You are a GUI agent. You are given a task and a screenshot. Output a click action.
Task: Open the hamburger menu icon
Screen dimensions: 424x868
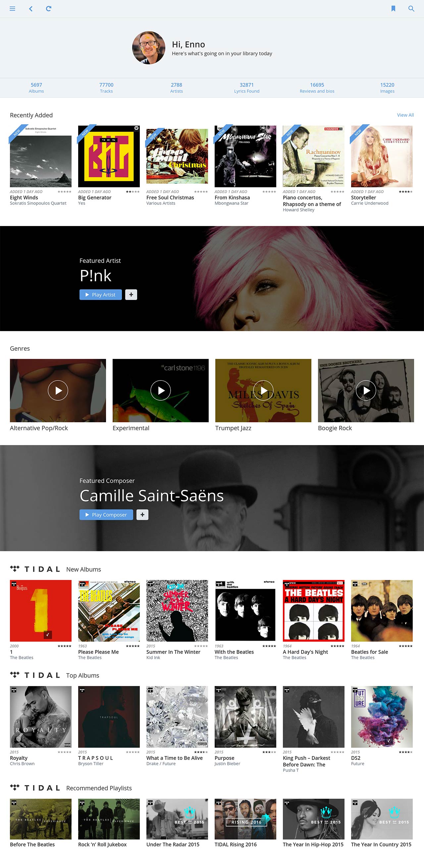click(13, 9)
